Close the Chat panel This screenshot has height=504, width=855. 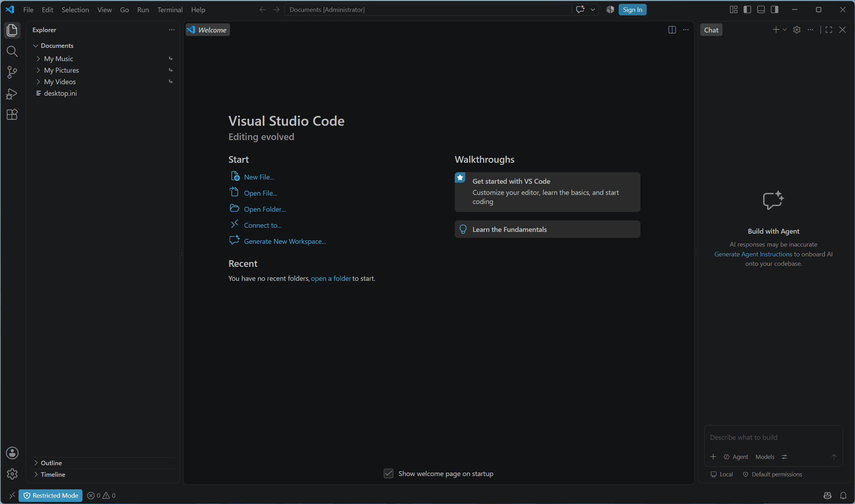pyautogui.click(x=842, y=30)
